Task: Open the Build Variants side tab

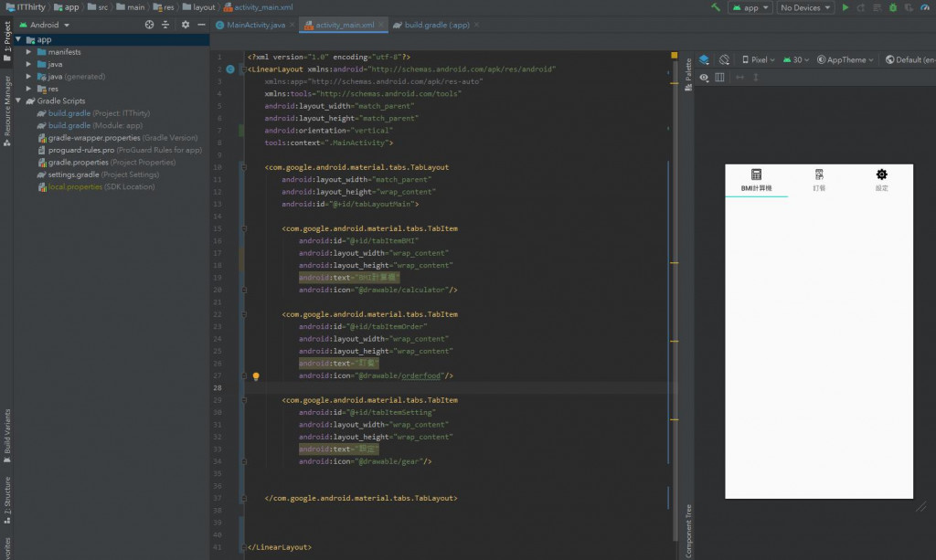Action: pyautogui.click(x=7, y=436)
